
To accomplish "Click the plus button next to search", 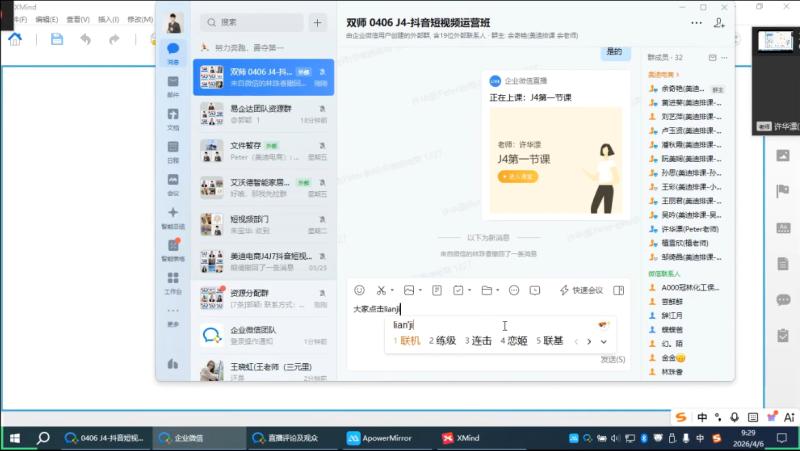I will [x=317, y=22].
